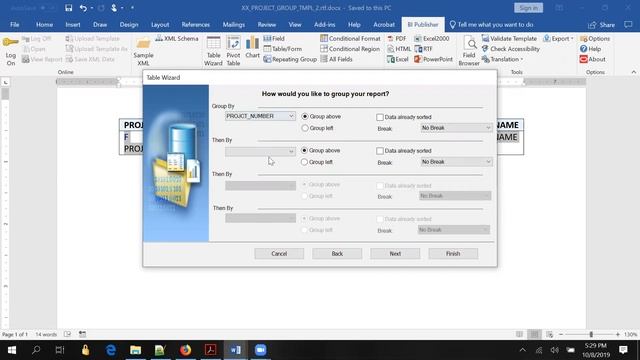
Task: Click Finish in the Table Wizard
Action: point(453,253)
